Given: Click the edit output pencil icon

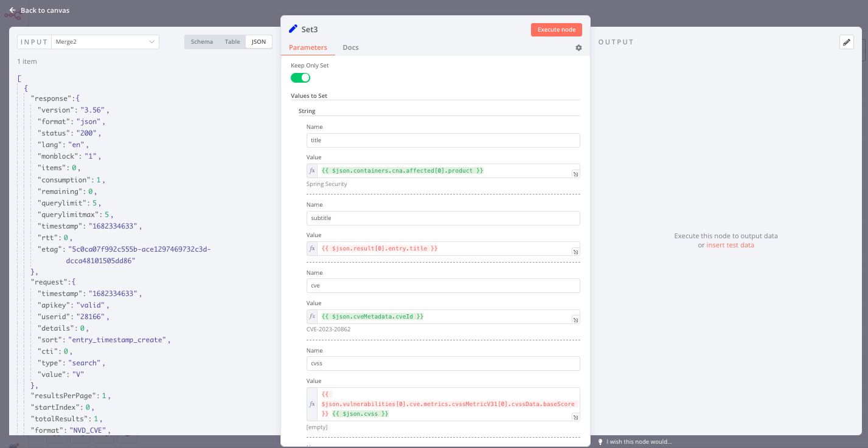Looking at the screenshot, I should [847, 42].
